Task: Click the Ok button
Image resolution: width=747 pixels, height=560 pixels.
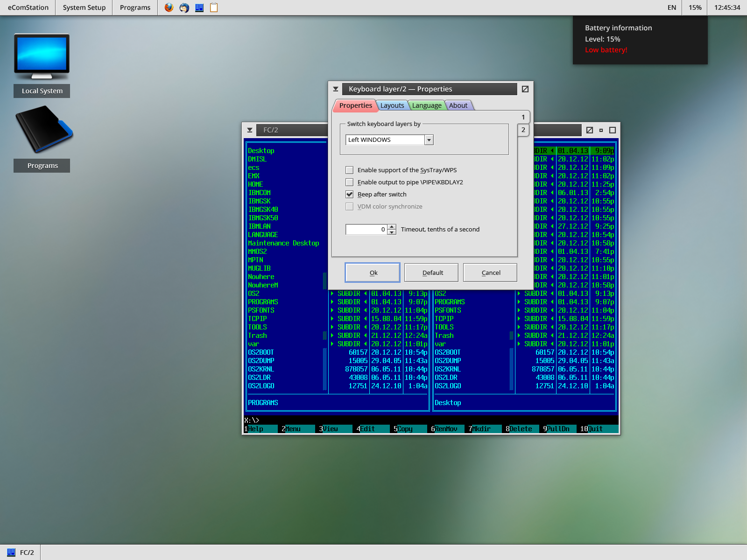Action: (373, 273)
